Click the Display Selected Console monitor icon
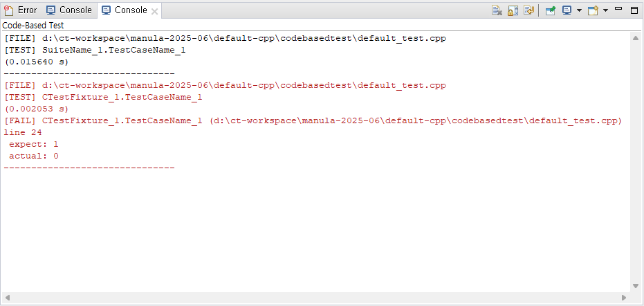The width and height of the screenshot is (644, 306). coord(567,10)
